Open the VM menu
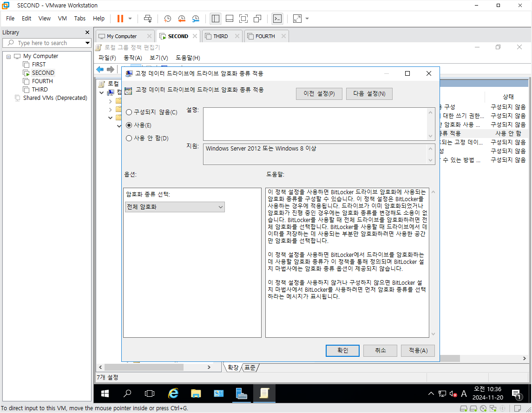532x413 pixels. tap(62, 18)
